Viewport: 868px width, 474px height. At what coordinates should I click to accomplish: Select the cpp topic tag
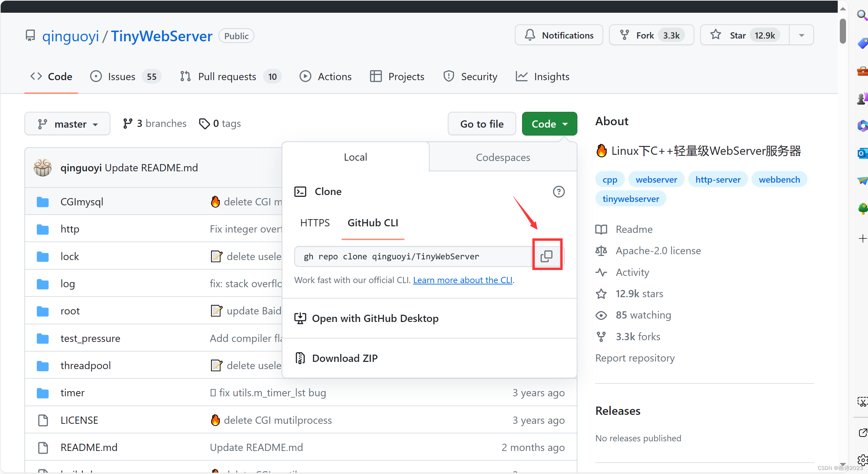(x=610, y=179)
